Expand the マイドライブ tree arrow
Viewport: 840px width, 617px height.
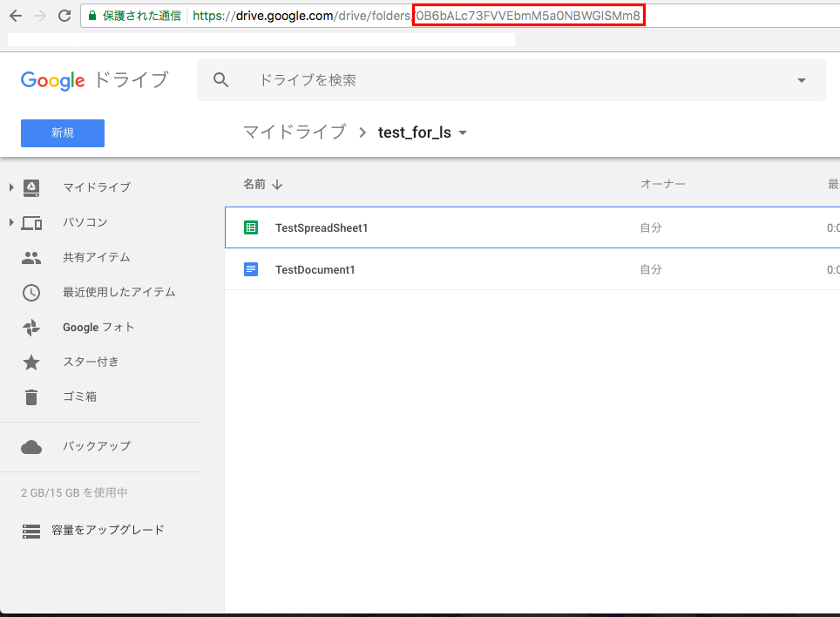pyautogui.click(x=11, y=187)
